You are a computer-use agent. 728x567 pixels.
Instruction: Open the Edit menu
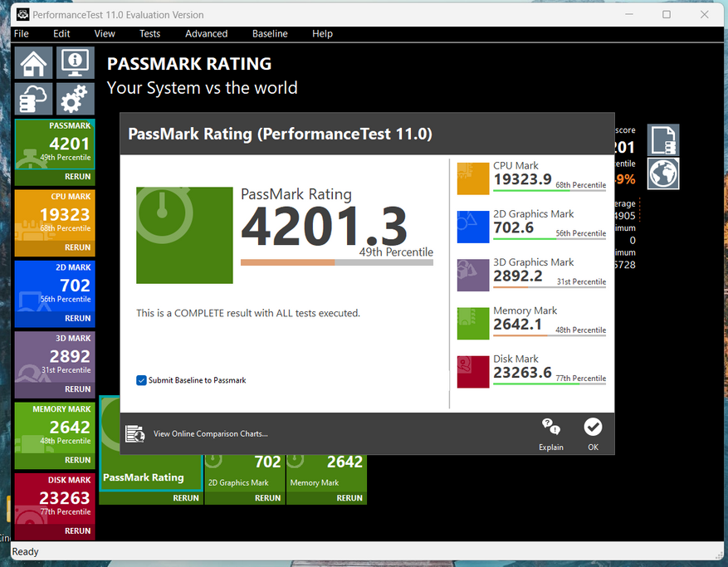click(x=61, y=33)
